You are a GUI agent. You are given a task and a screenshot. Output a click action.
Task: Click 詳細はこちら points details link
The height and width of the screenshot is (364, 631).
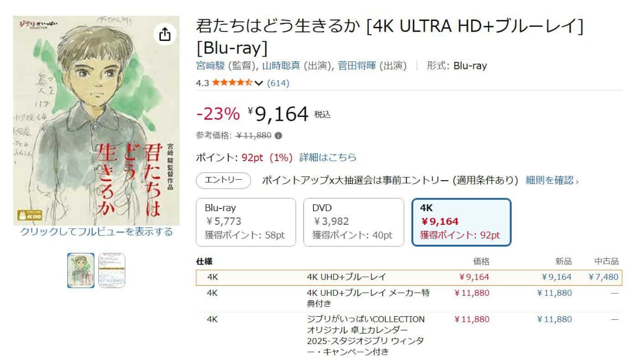(328, 157)
